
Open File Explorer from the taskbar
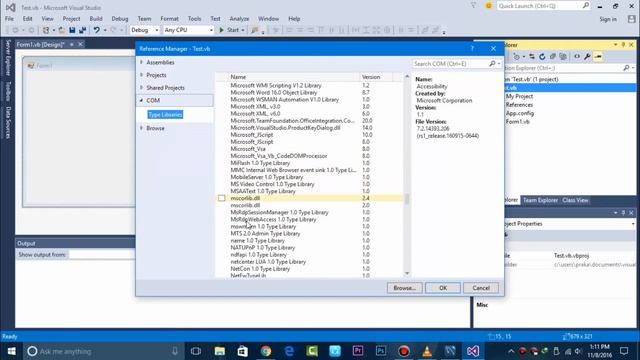pyautogui.click(x=220, y=351)
